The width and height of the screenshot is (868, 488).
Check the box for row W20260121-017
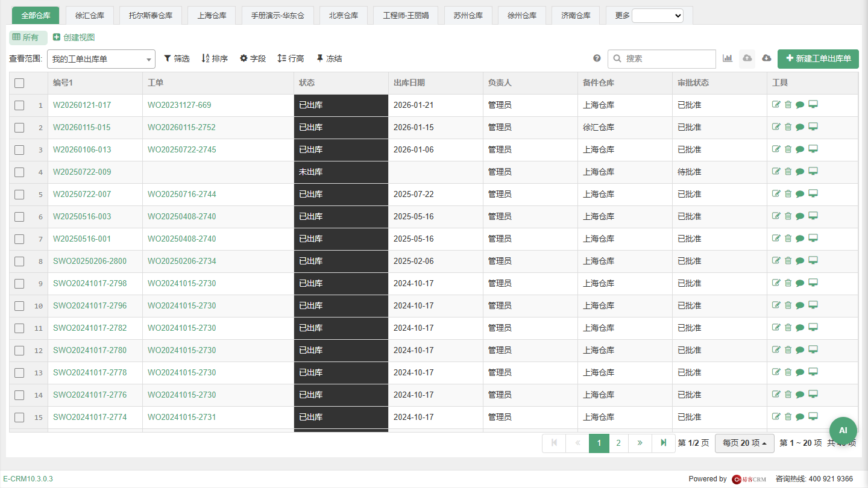[x=19, y=105]
